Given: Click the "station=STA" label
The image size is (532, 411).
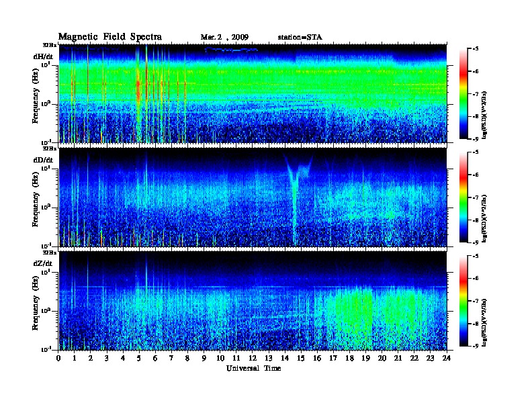Looking at the screenshot, I should click(x=300, y=38).
